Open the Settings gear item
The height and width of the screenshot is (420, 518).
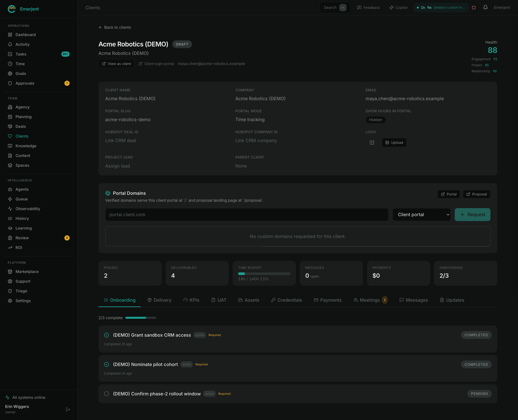[x=39, y=301]
